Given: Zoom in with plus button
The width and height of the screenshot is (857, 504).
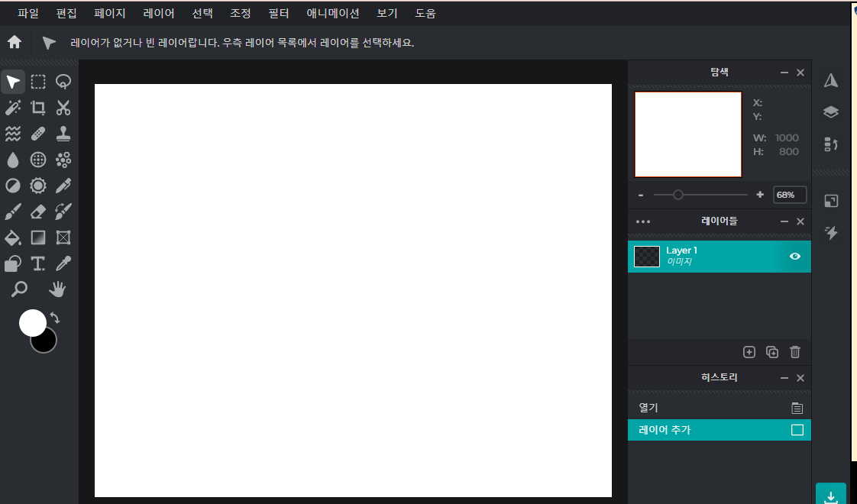Looking at the screenshot, I should coord(760,195).
